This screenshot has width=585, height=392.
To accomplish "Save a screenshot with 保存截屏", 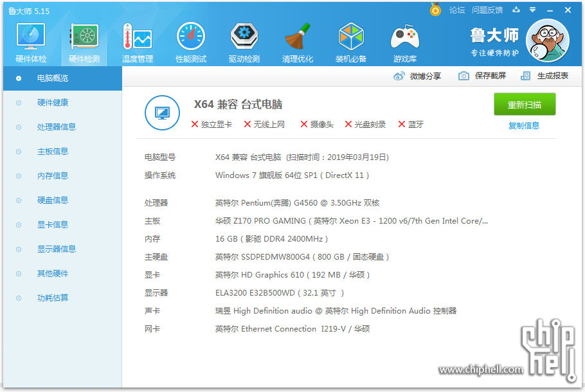I will click(x=482, y=76).
